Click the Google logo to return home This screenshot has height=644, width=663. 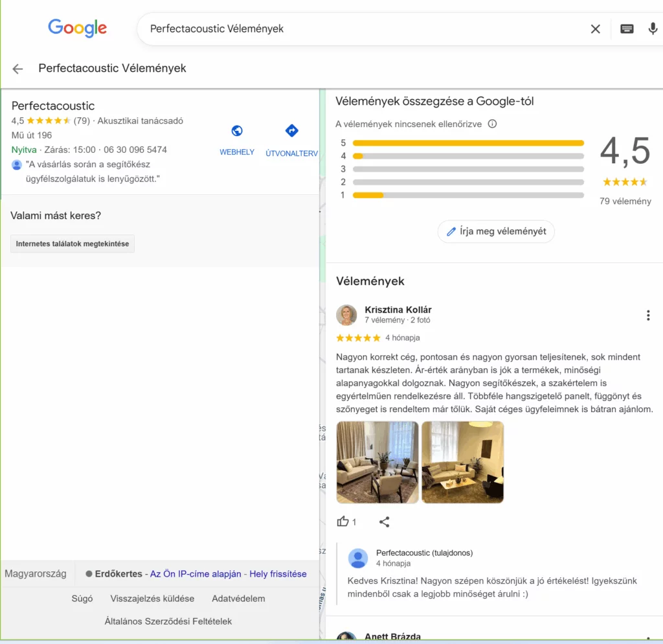(x=77, y=28)
